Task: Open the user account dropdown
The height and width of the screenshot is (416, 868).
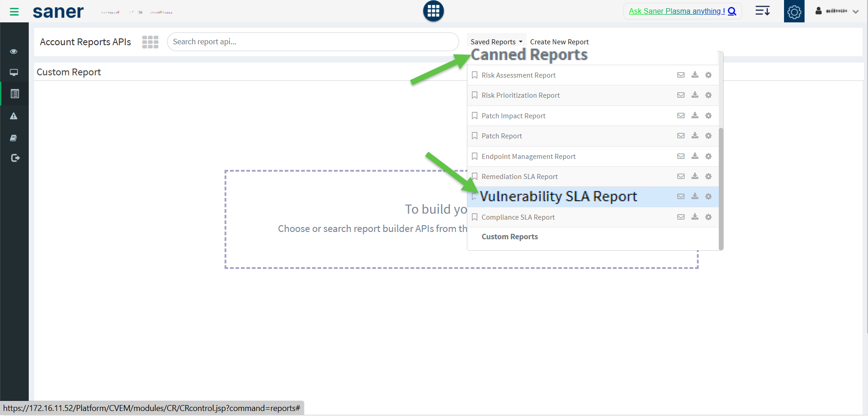Action: 837,11
